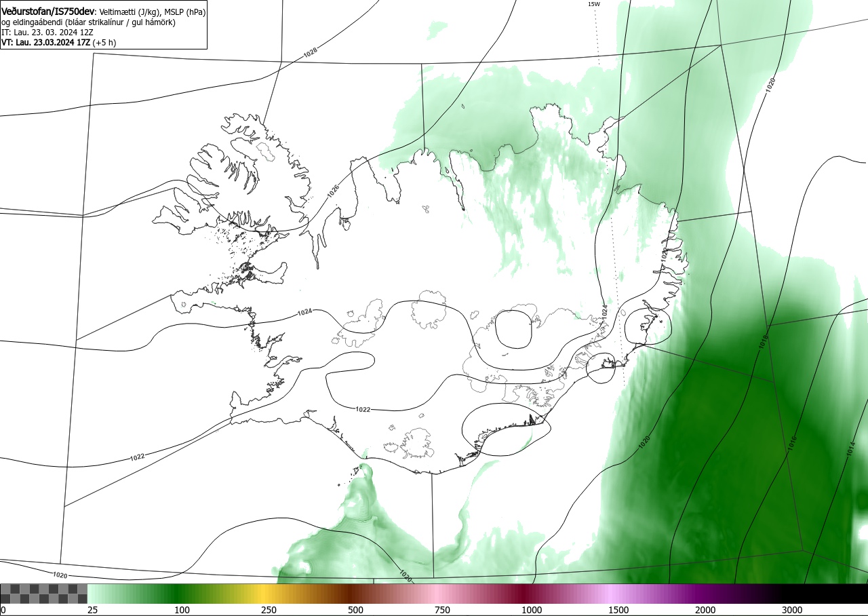This screenshot has height=616, width=868.
Task: Click the 1022 label on the closed contour over southern Iceland
Action: pos(363,409)
